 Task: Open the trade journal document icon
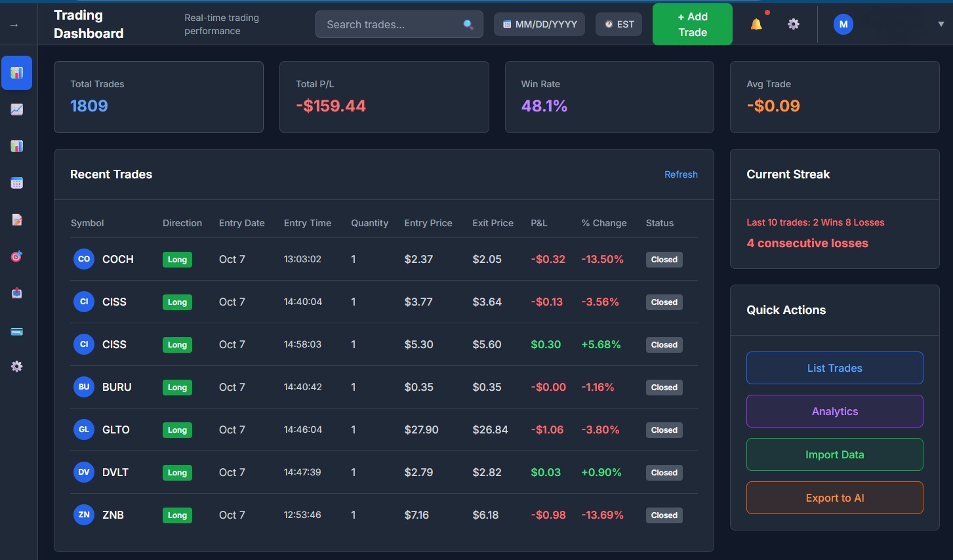coord(16,219)
